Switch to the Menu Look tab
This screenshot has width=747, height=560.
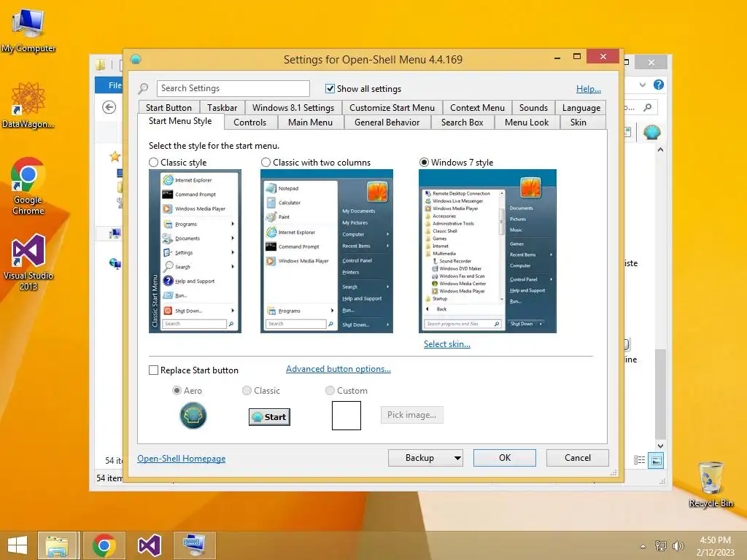(527, 122)
